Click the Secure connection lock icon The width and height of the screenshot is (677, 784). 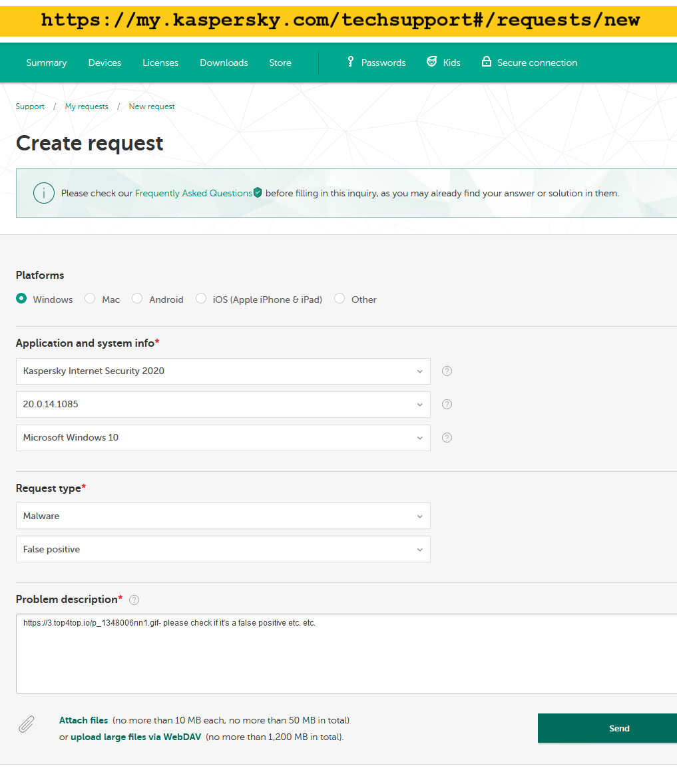[x=486, y=61]
